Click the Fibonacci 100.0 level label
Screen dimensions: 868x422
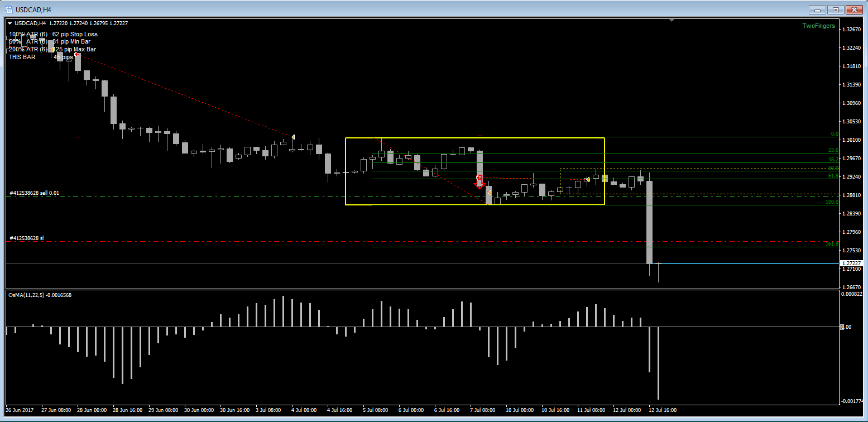(832, 202)
